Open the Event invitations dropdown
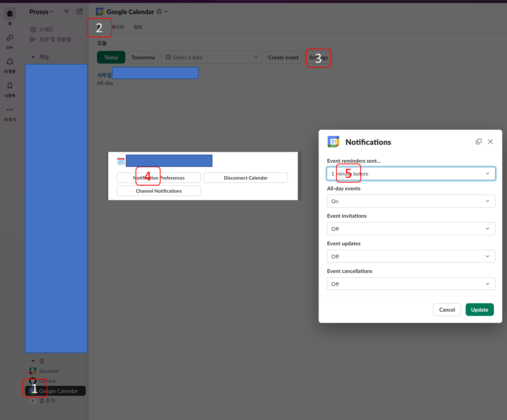Screen dimensions: 507x420 (411, 228)
